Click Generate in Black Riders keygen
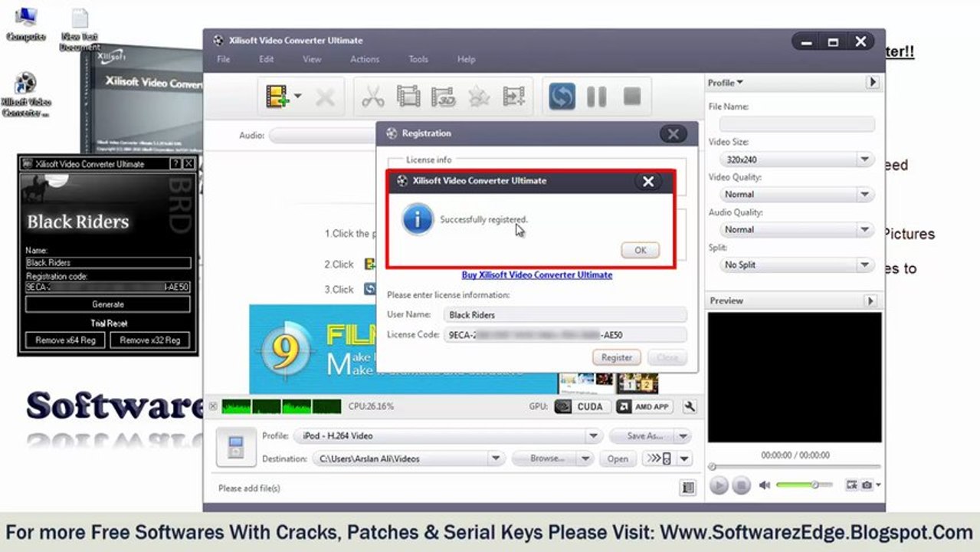The image size is (980, 552). (108, 304)
